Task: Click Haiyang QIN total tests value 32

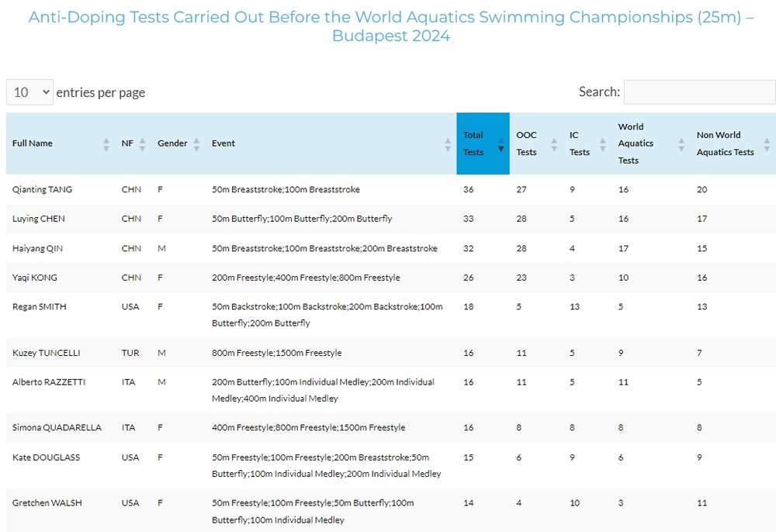Action: point(468,248)
